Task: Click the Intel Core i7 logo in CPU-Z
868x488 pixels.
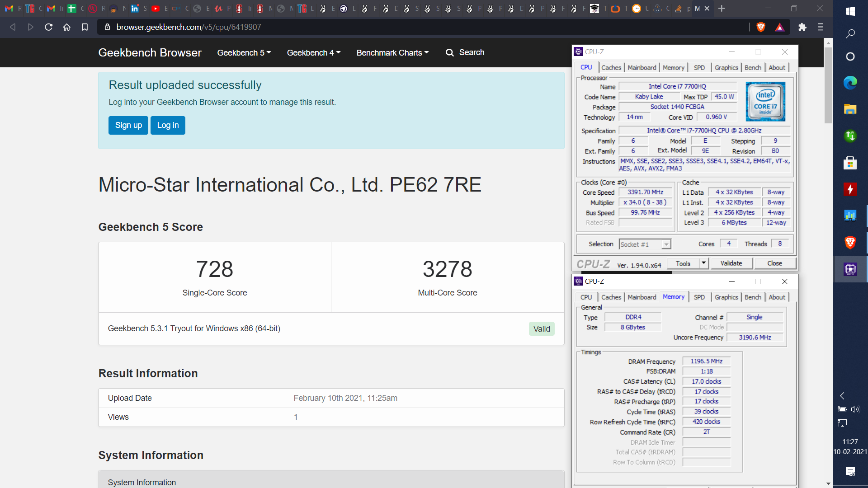Action: tap(765, 102)
